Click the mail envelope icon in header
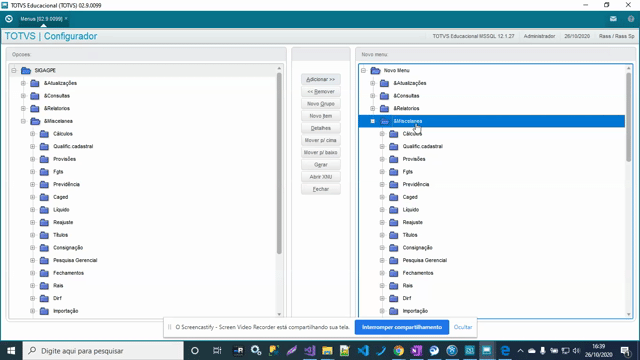The width and height of the screenshot is (640, 360). [x=613, y=19]
